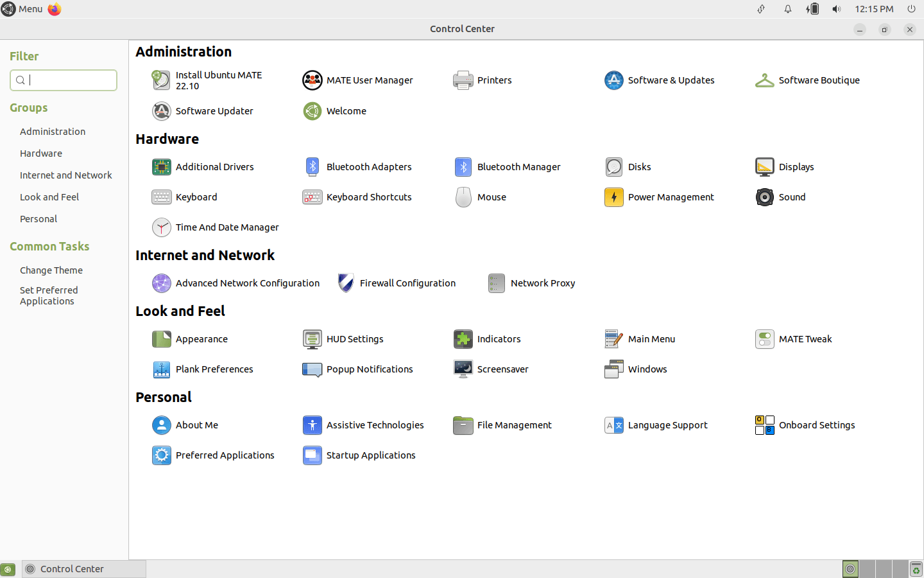
Task: Open the Power Management icon
Action: (x=614, y=197)
